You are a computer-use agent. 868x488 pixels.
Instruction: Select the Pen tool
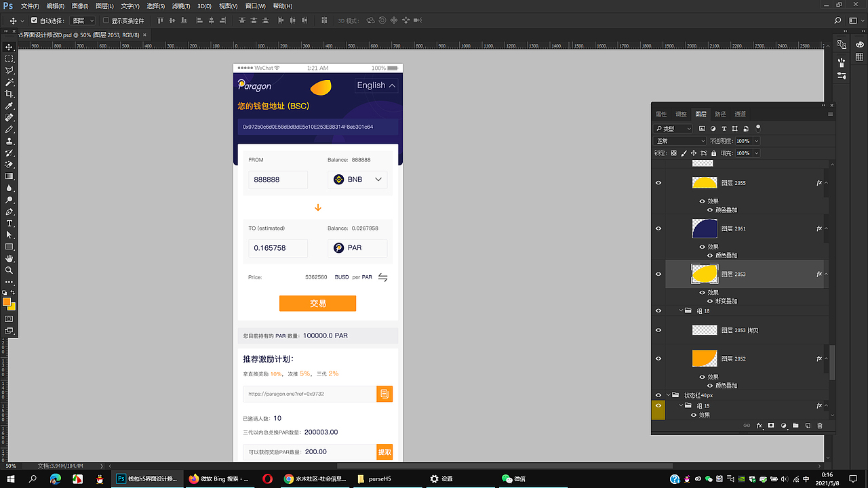click(9, 211)
